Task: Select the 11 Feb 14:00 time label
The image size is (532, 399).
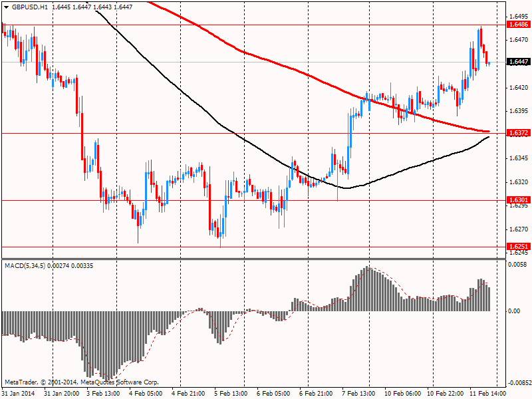Action: click(x=487, y=394)
